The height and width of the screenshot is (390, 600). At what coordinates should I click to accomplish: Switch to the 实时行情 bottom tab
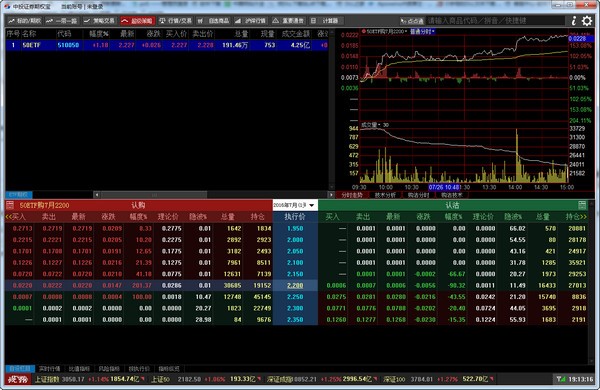(50, 369)
